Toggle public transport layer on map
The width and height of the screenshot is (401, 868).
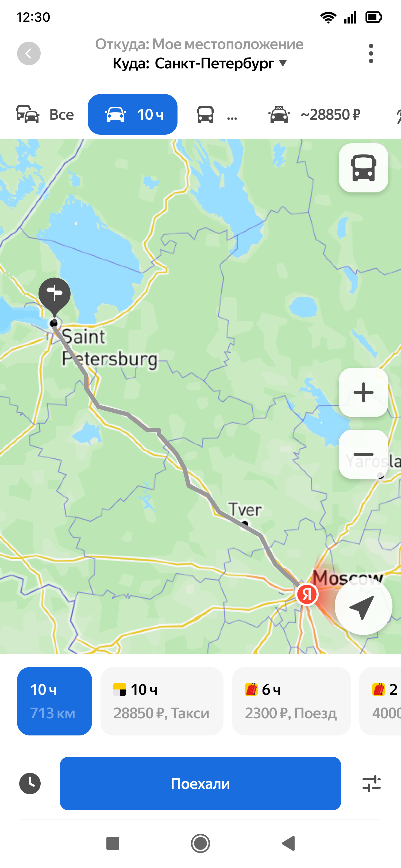pyautogui.click(x=363, y=168)
